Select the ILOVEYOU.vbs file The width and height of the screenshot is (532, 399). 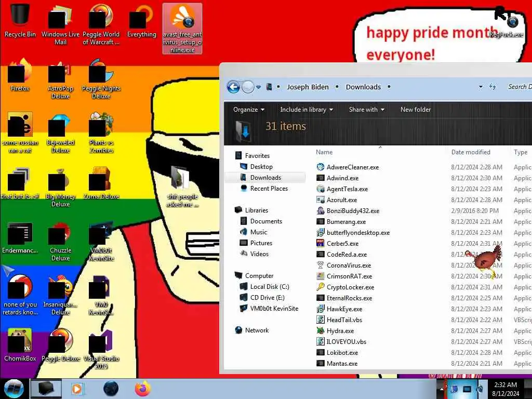coord(346,342)
